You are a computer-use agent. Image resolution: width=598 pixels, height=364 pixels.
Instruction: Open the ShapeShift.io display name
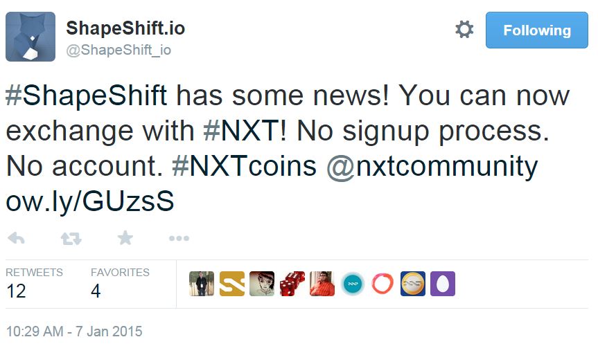coord(125,28)
